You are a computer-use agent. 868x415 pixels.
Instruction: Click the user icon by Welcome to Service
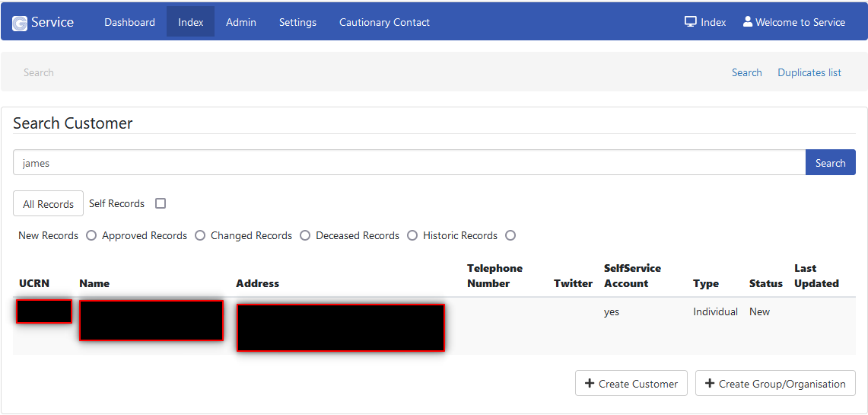[x=748, y=21]
